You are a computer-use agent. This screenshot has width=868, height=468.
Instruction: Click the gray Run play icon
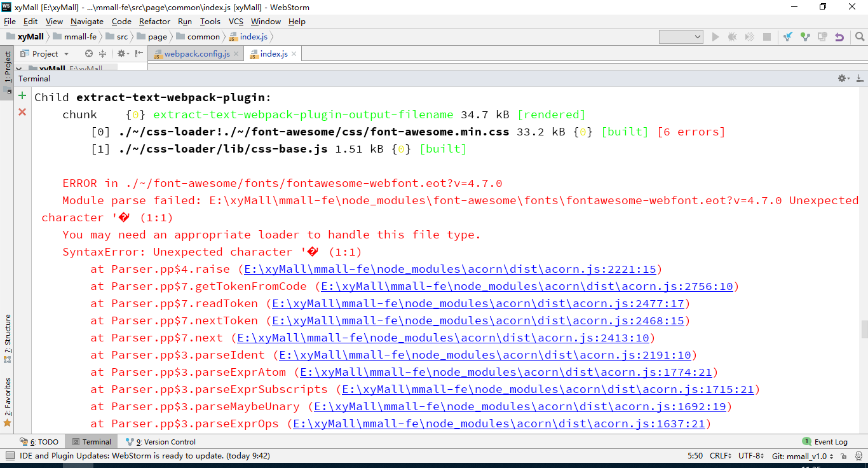(x=715, y=37)
